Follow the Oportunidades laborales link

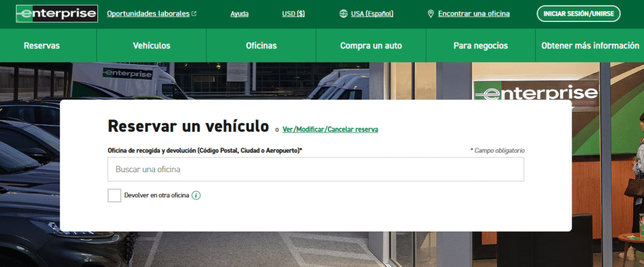tap(148, 14)
